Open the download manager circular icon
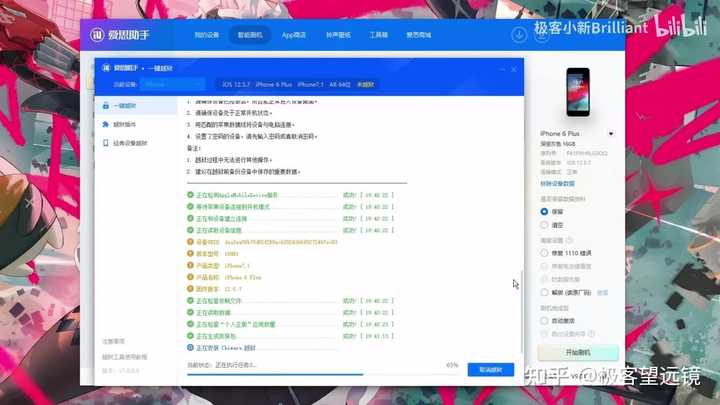Image resolution: width=720 pixels, height=405 pixels. (x=519, y=35)
